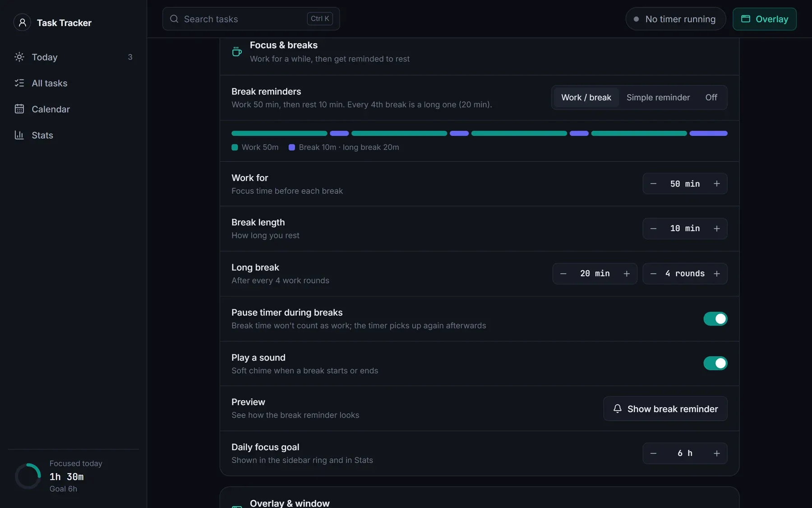Click the Focus & breaks coffee cup icon
This screenshot has height=508, width=812.
point(236,51)
